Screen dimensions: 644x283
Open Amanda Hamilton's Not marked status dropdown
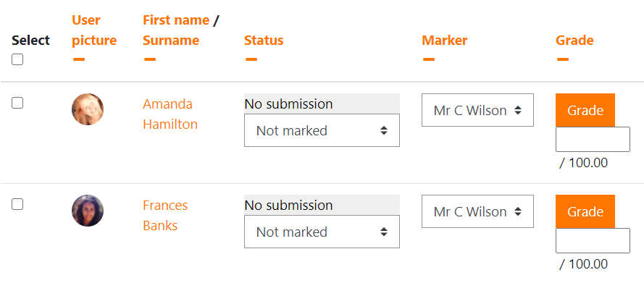(322, 130)
